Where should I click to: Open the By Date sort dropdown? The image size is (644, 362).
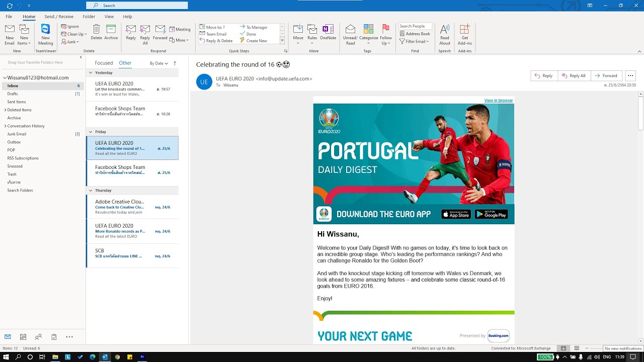point(159,63)
